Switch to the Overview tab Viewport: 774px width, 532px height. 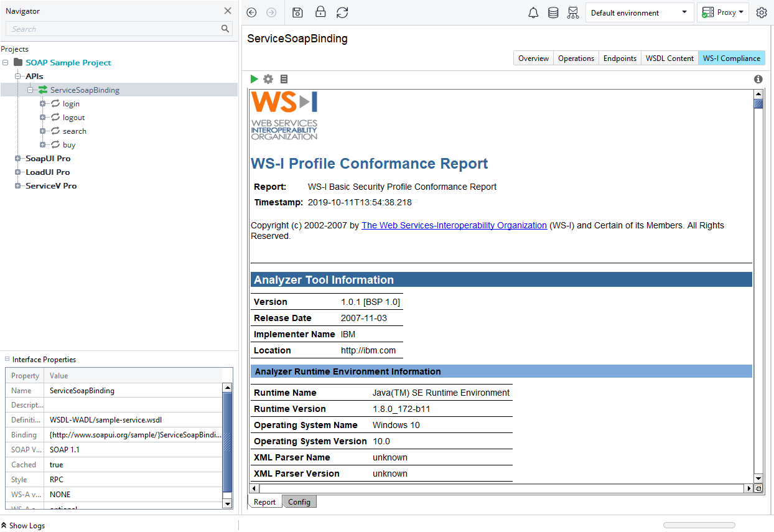click(x=533, y=58)
